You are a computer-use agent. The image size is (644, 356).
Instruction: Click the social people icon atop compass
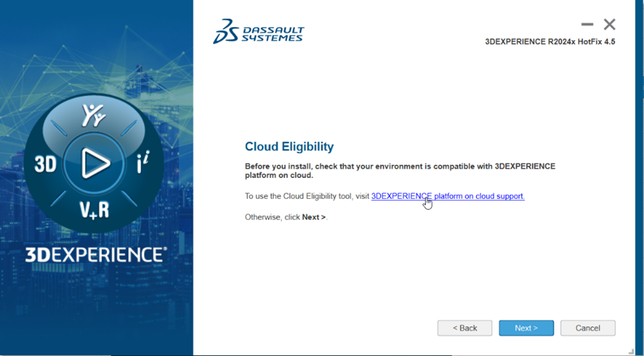pos(95,115)
